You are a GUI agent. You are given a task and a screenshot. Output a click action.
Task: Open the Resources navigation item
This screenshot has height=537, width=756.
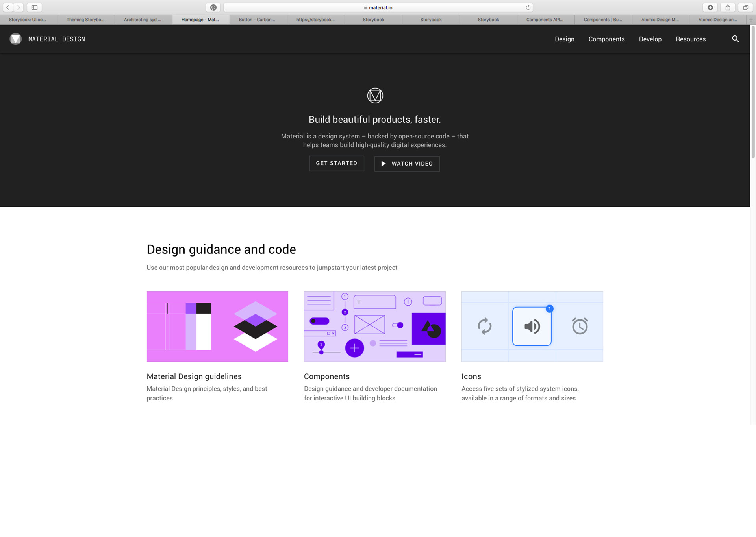coord(691,39)
